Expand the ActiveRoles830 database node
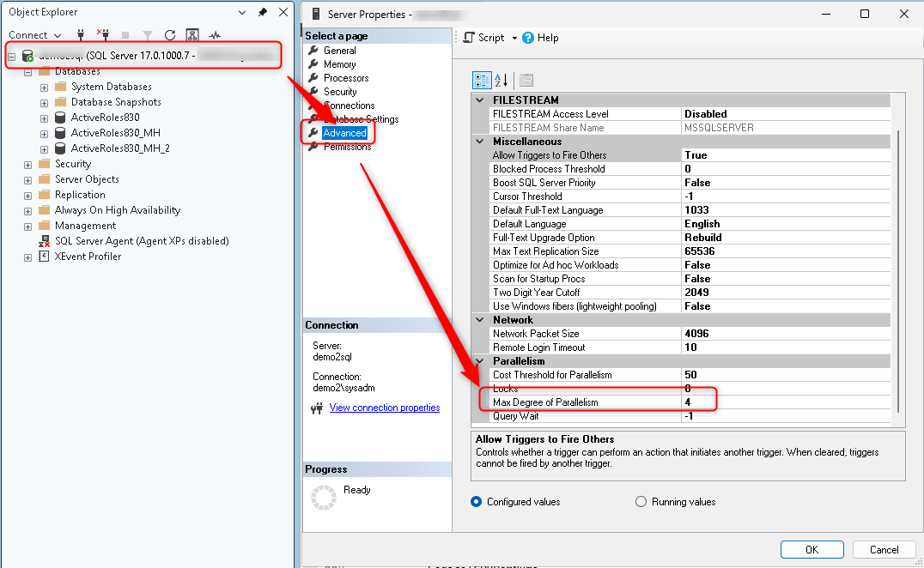 coord(44,118)
